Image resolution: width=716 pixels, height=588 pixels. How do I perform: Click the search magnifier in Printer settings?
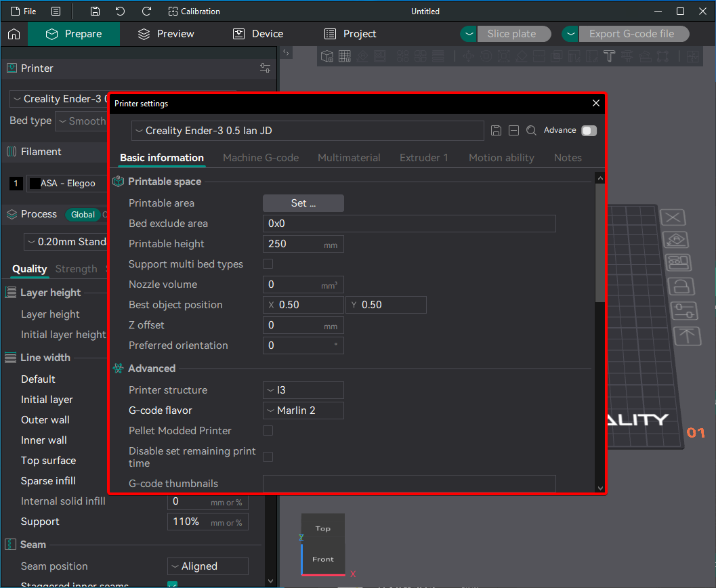pyautogui.click(x=531, y=131)
